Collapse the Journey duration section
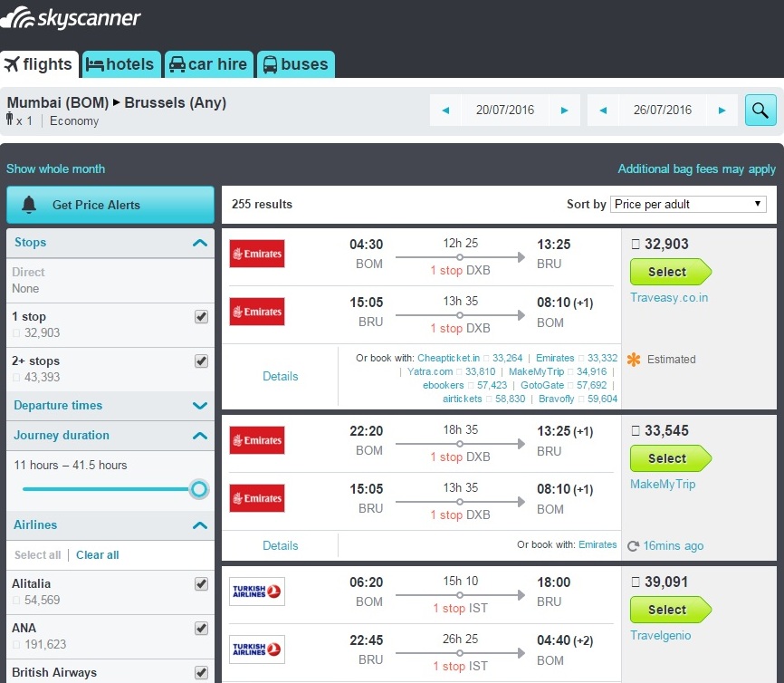The height and width of the screenshot is (683, 784). 200,436
